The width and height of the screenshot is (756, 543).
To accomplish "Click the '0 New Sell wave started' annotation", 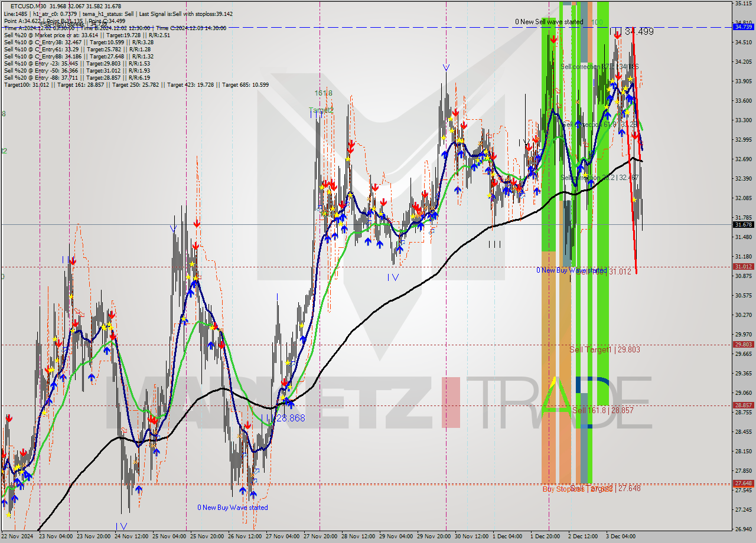I will [x=549, y=22].
